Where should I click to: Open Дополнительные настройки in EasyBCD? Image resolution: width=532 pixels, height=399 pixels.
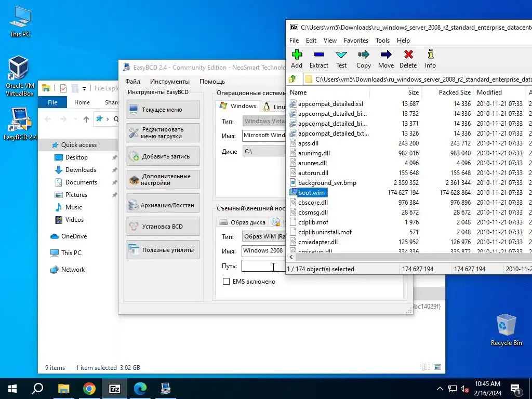(163, 179)
